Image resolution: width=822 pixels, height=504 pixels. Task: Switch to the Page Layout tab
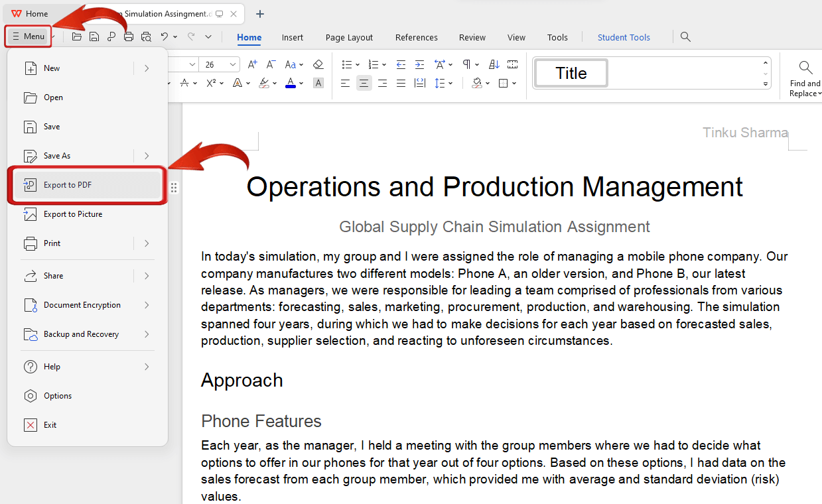(x=349, y=38)
